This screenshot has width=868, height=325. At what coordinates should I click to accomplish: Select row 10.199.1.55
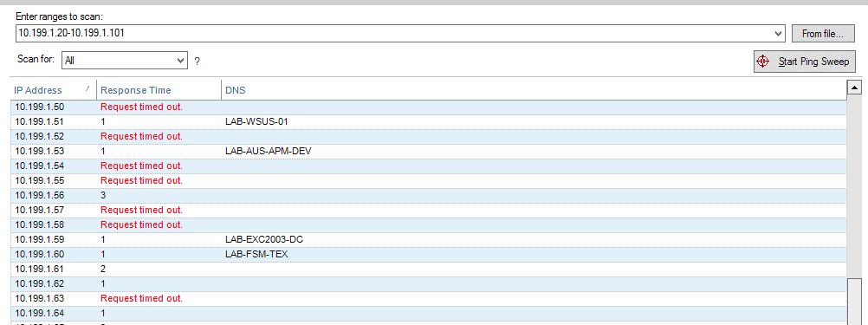click(x=429, y=180)
